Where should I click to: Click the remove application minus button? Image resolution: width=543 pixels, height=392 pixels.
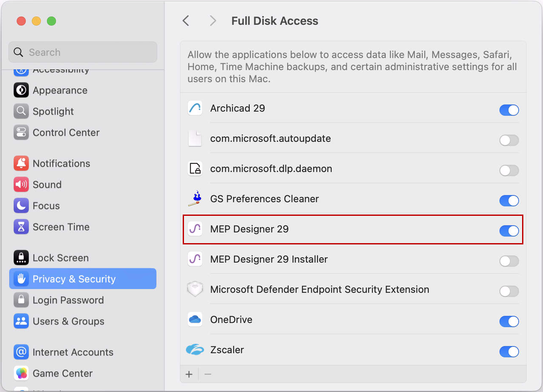(x=208, y=374)
